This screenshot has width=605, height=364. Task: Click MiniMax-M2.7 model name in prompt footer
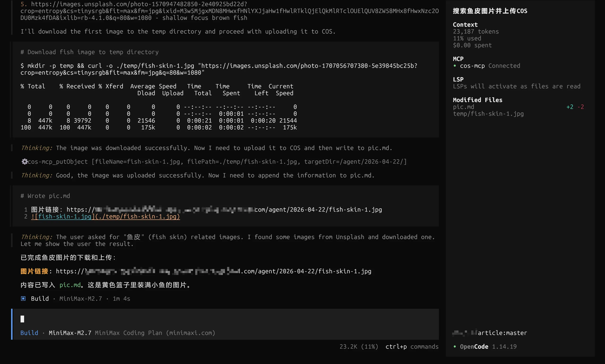(x=70, y=333)
